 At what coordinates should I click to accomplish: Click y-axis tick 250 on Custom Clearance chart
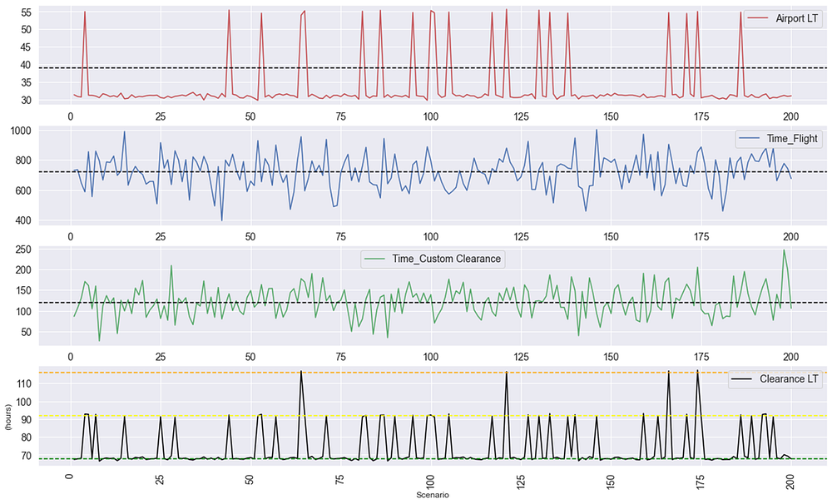(x=22, y=250)
